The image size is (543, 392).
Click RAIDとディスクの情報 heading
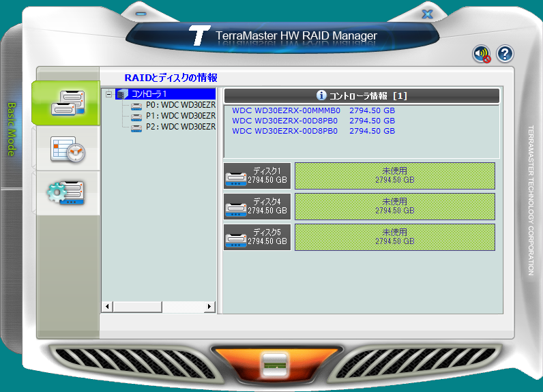[171, 78]
